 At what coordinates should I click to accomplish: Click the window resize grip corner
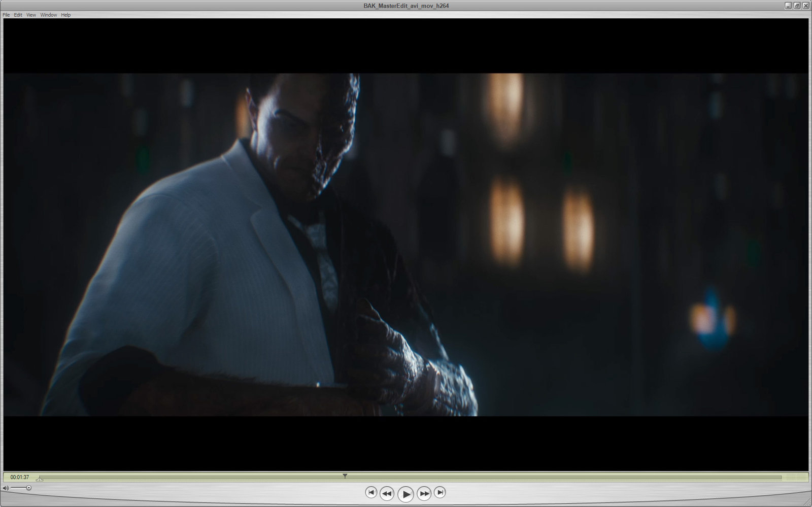[x=806, y=501]
